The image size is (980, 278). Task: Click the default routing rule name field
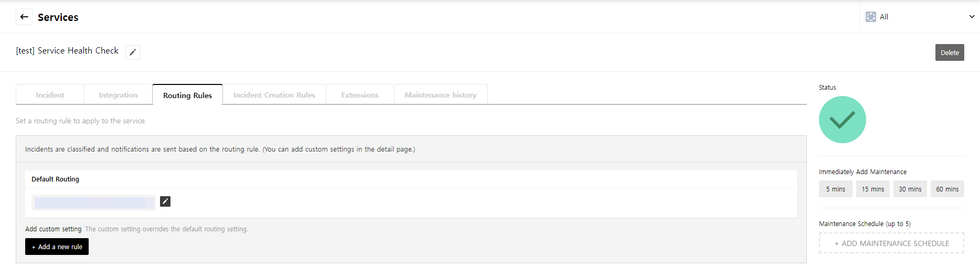tap(93, 202)
